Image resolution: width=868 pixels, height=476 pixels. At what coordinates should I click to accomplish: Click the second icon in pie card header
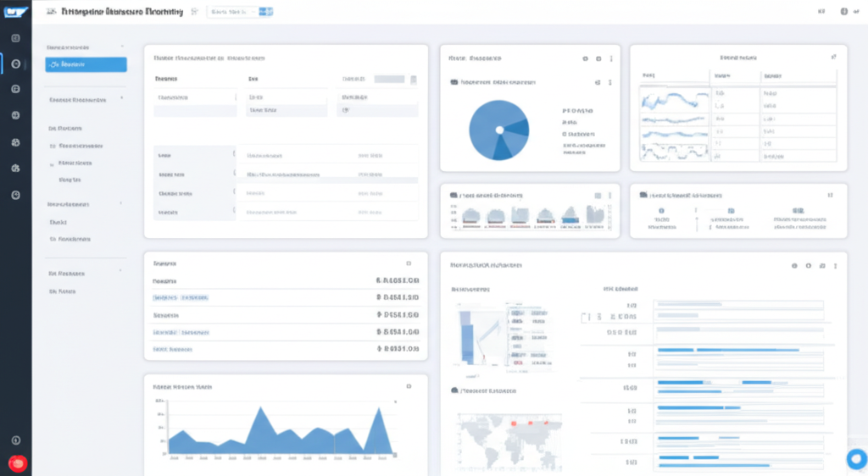[598, 58]
